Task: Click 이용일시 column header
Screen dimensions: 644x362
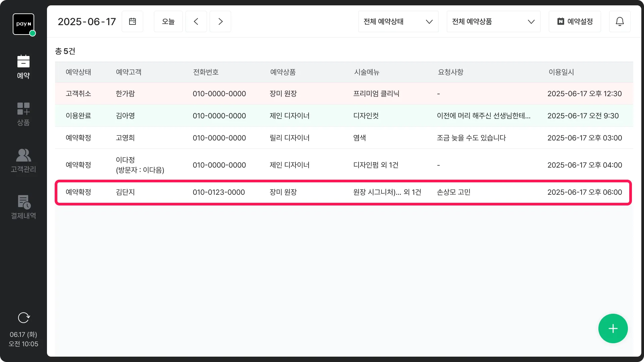Action: (561, 72)
